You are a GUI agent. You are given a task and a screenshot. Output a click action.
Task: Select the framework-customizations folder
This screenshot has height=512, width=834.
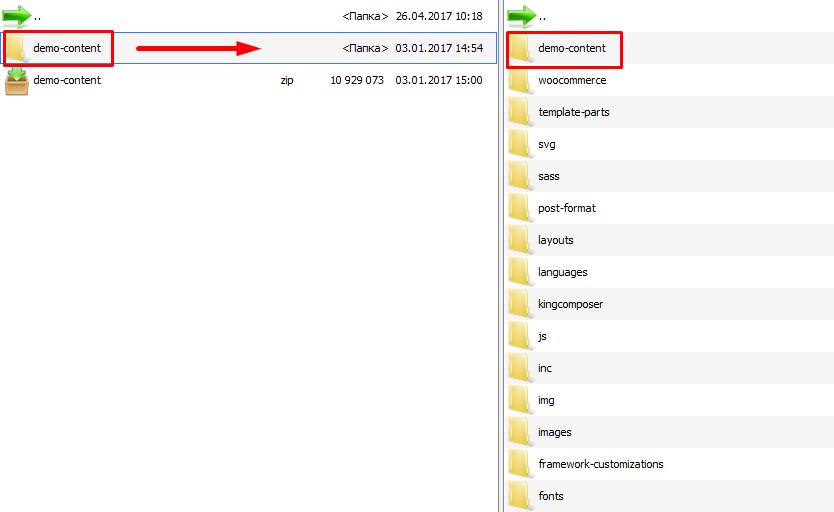(600, 464)
